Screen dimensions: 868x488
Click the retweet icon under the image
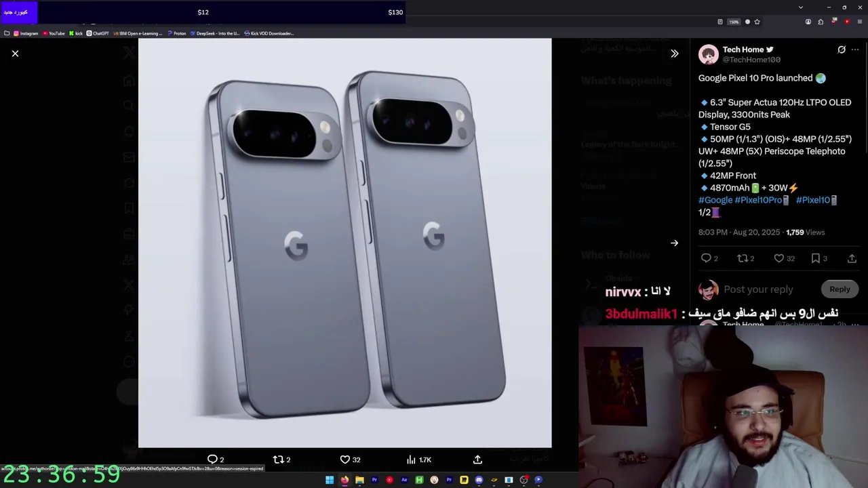(278, 460)
